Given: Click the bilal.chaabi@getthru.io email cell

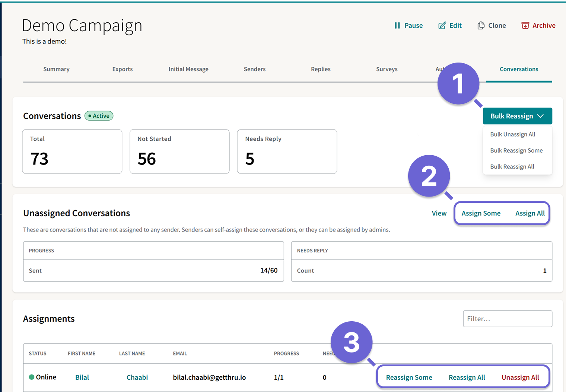Looking at the screenshot, I should click(209, 377).
